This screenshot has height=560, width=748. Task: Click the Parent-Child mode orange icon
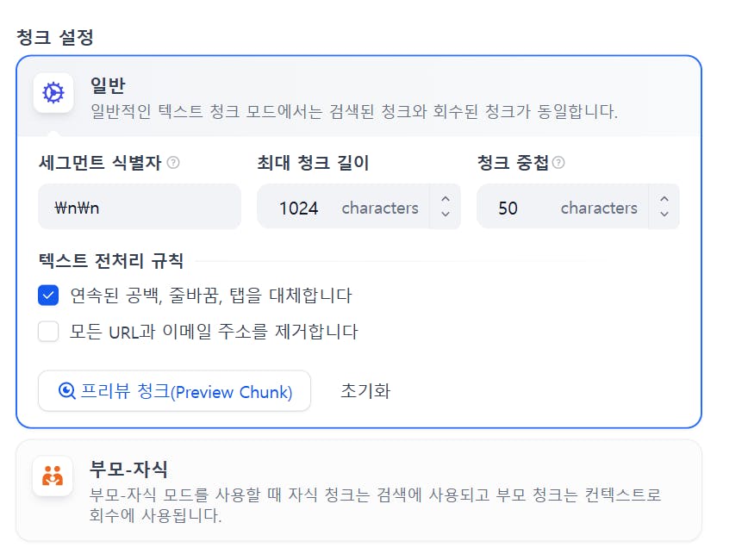53,476
